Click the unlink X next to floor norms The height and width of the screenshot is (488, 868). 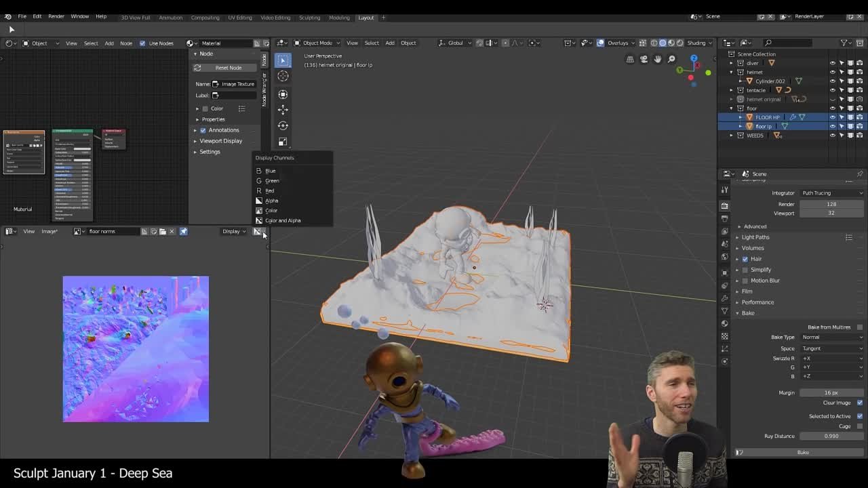tap(172, 231)
